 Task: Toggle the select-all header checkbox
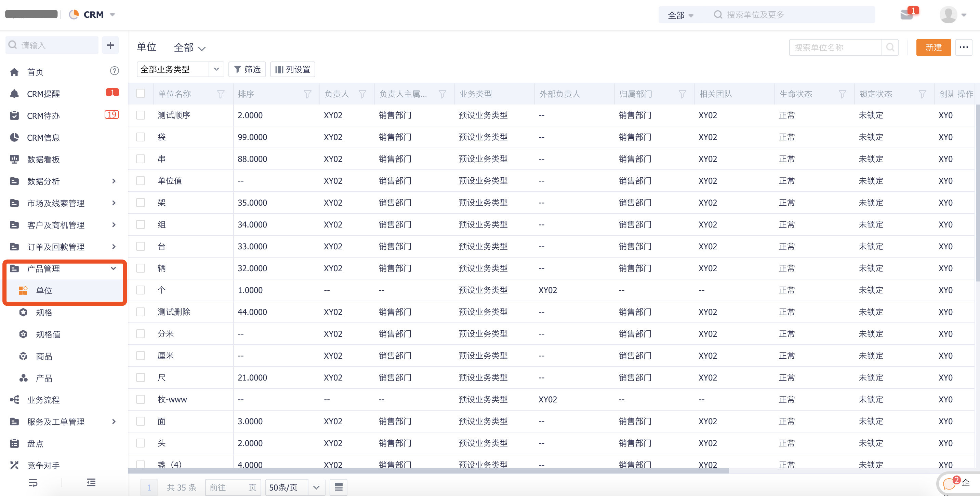click(141, 94)
